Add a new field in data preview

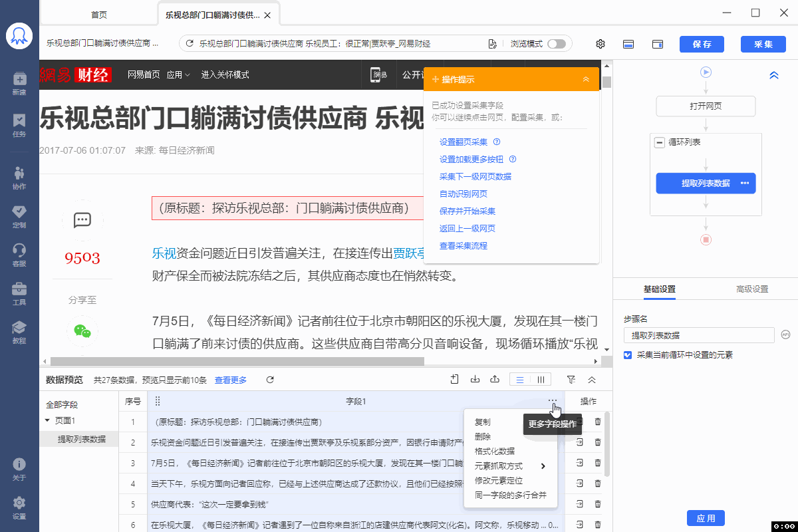point(455,380)
